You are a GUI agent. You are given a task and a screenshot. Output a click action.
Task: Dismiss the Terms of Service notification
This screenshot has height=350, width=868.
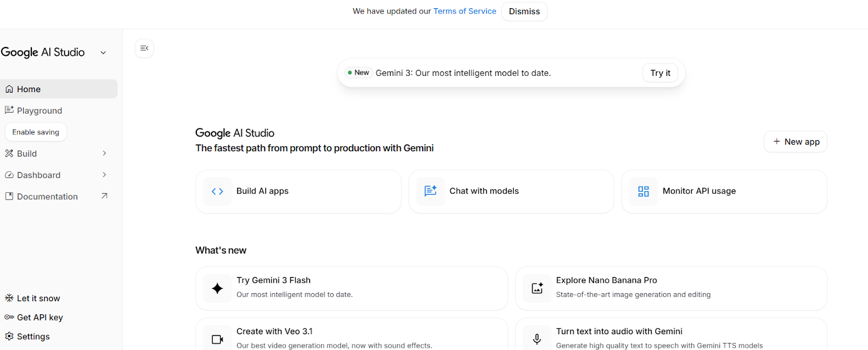524,11
